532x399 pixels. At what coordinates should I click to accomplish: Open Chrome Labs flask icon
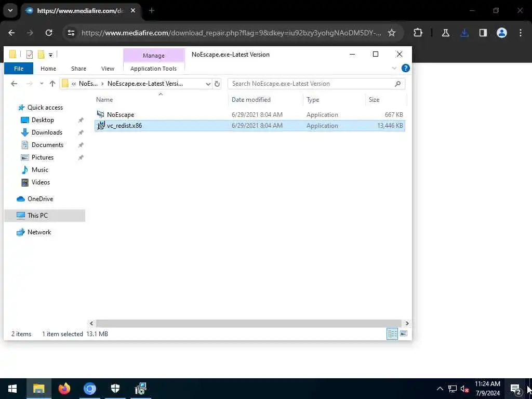445,33
